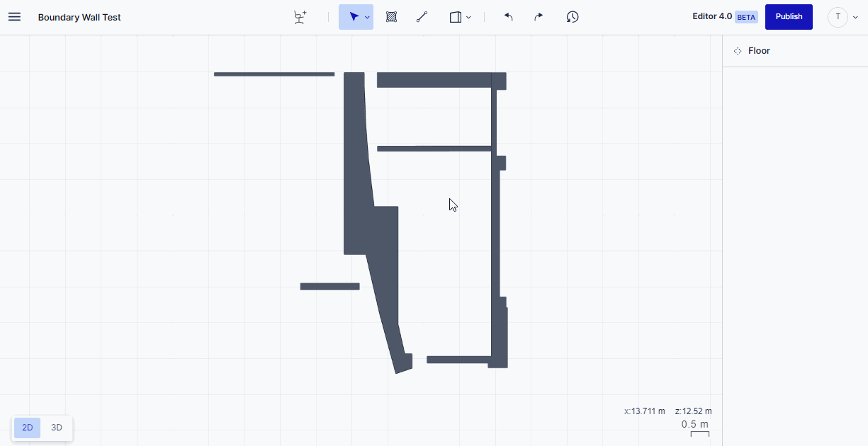Open the hamburger menu
The height and width of the screenshot is (446, 868).
14,16
